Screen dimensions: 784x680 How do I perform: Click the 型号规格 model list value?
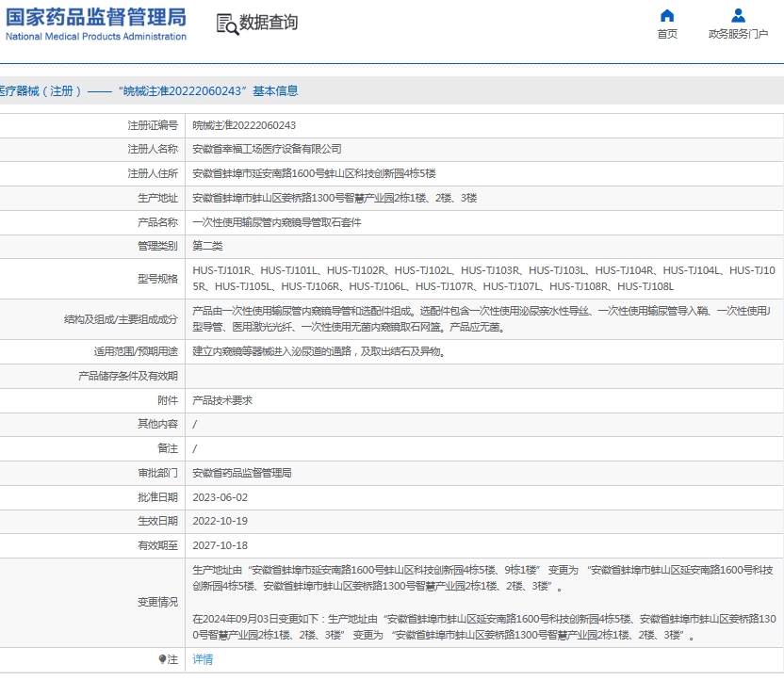(483, 278)
